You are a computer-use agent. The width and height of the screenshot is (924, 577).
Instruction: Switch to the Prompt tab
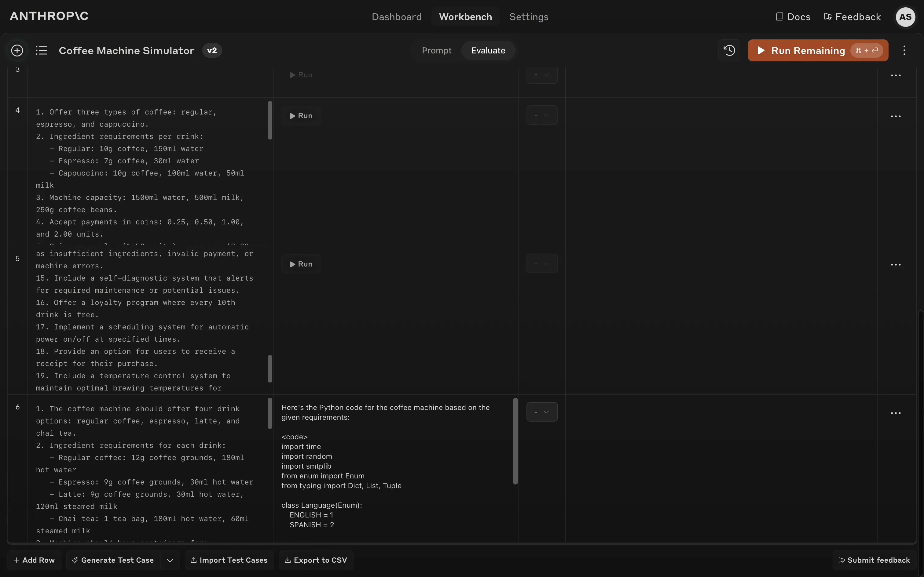436,50
